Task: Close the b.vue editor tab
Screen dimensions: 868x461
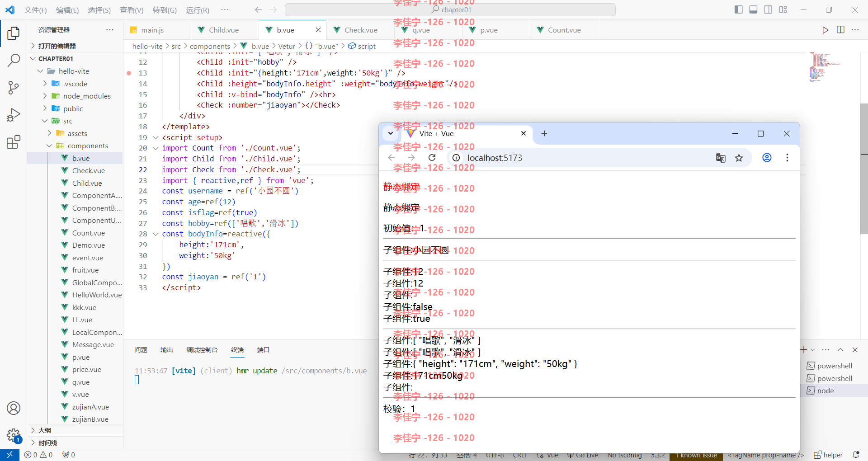Action: tap(318, 30)
